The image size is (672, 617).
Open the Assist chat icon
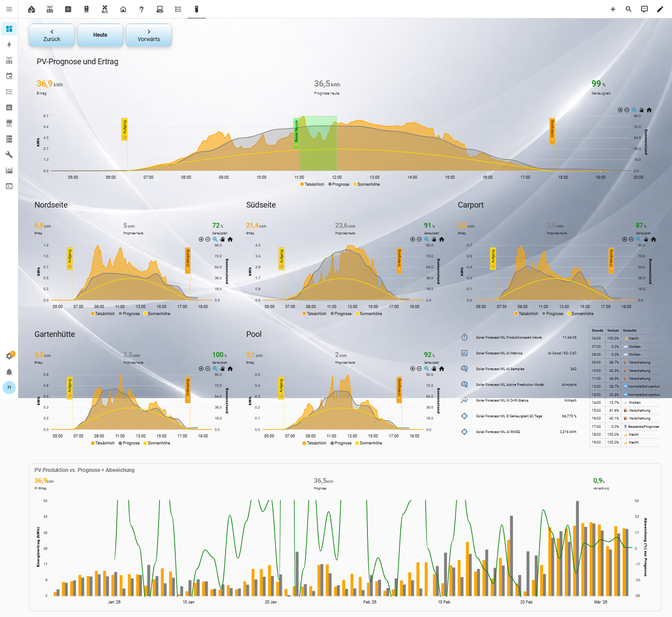644,9
